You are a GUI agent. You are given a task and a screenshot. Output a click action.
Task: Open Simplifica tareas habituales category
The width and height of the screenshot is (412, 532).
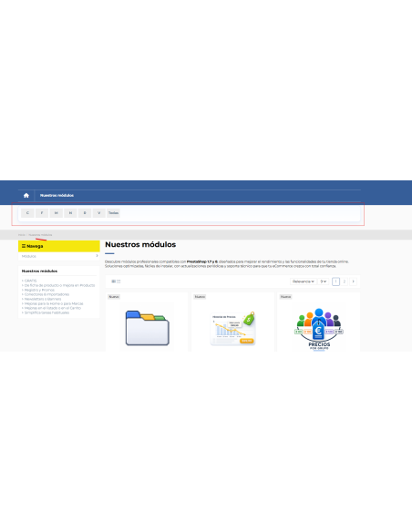pyautogui.click(x=46, y=312)
